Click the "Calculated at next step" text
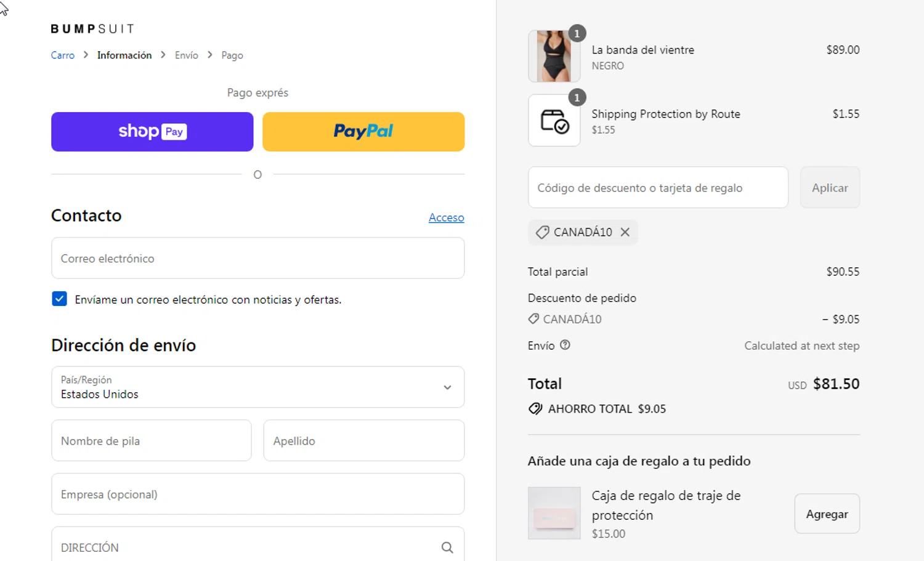Viewport: 924px width, 561px height. tap(801, 345)
